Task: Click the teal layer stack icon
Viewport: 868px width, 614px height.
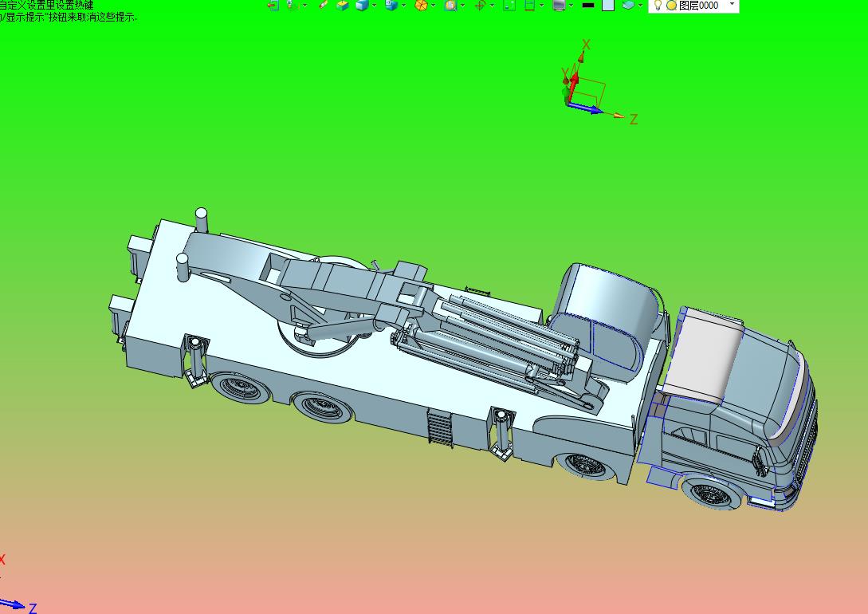Action: [628, 5]
